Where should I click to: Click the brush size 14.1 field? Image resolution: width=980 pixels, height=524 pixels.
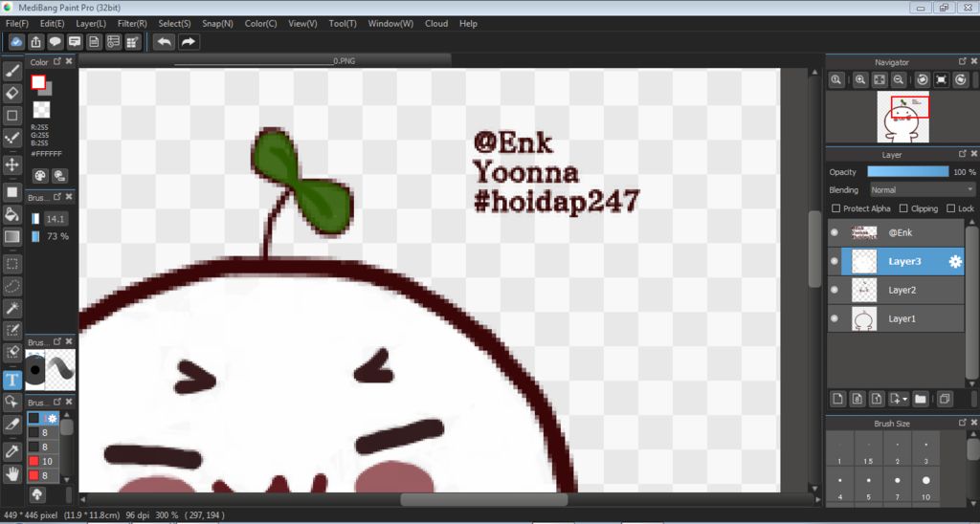[56, 219]
